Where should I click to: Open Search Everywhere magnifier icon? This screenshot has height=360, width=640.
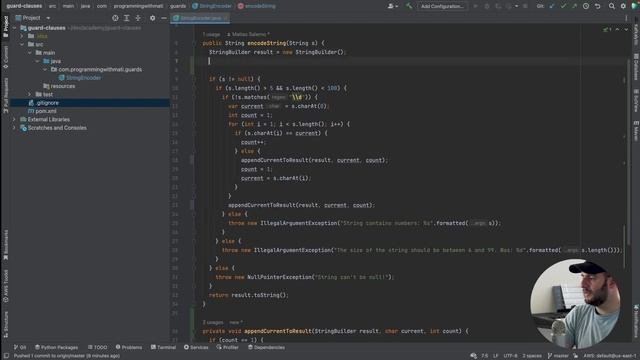(x=611, y=6)
